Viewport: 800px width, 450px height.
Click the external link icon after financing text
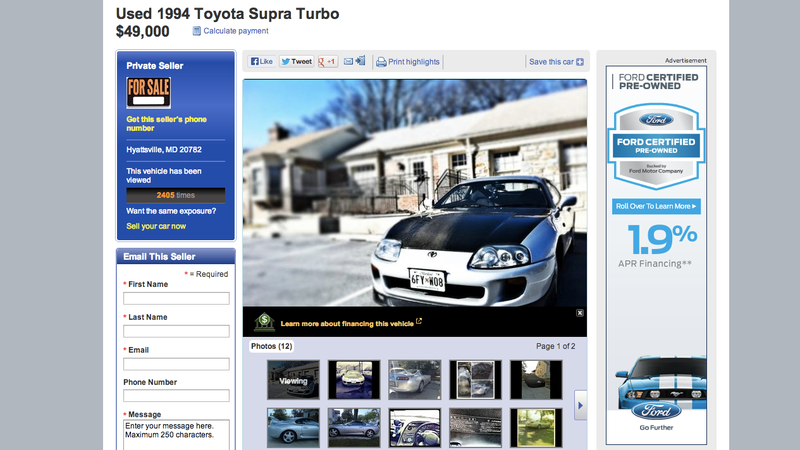(419, 321)
